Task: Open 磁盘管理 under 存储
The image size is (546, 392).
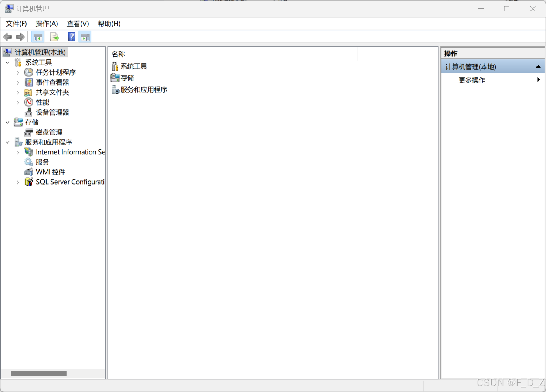Action: pyautogui.click(x=49, y=132)
